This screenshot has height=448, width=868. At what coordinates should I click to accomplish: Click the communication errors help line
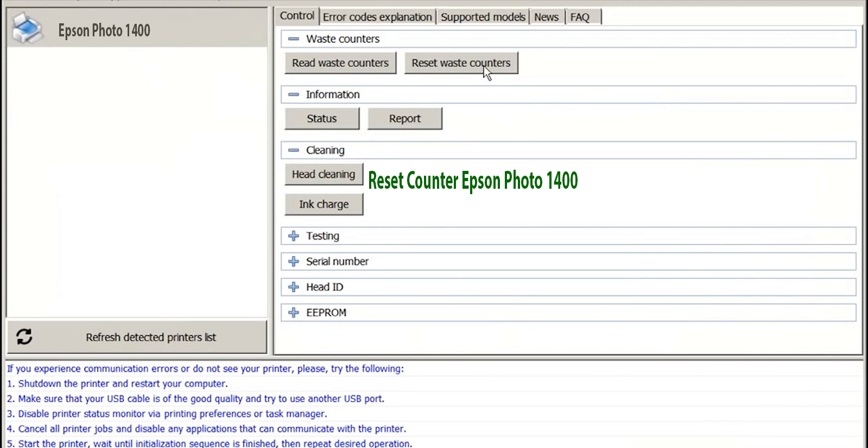tap(205, 369)
